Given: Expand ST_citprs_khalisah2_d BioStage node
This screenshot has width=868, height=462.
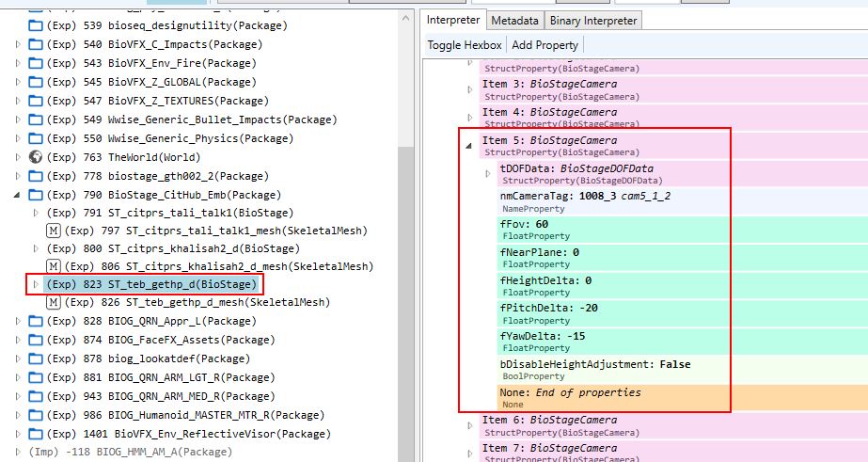Looking at the screenshot, I should click(x=36, y=248).
